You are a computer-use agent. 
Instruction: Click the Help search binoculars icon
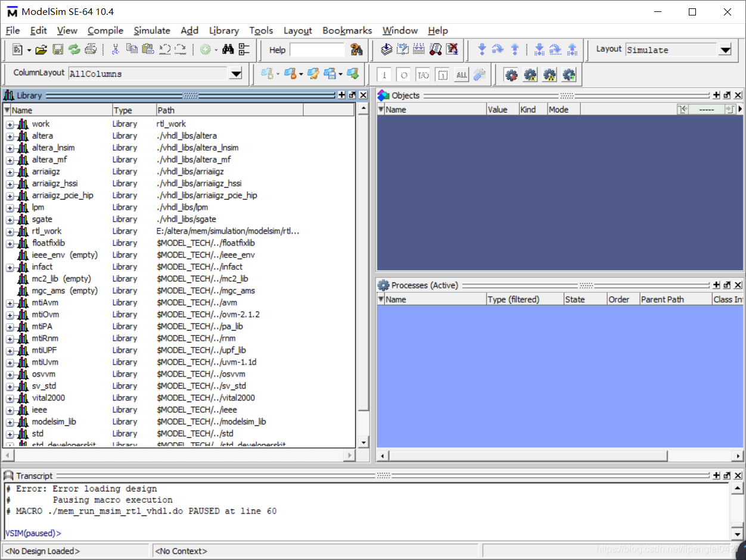point(356,50)
